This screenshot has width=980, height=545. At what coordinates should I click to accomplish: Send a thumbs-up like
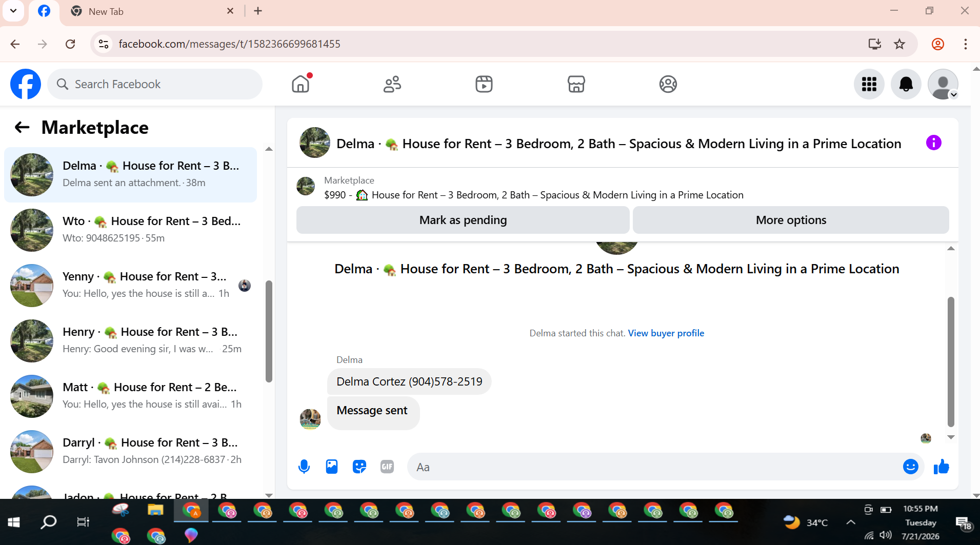point(942,467)
